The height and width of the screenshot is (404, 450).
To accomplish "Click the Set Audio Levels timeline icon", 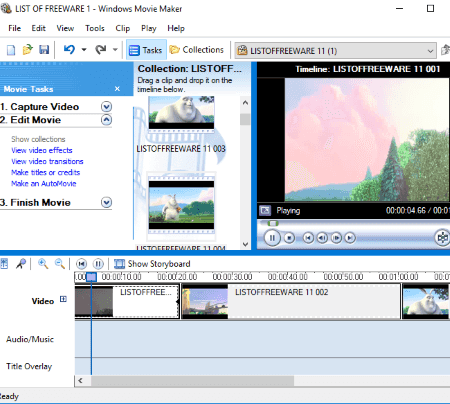I will (x=4, y=264).
